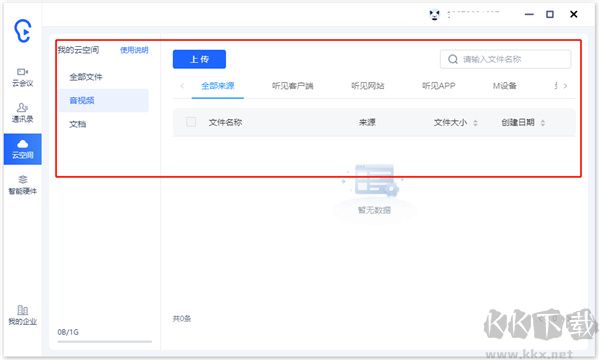Click the 0B/1G storage text
The width and height of the screenshot is (600, 361).
tap(68, 332)
